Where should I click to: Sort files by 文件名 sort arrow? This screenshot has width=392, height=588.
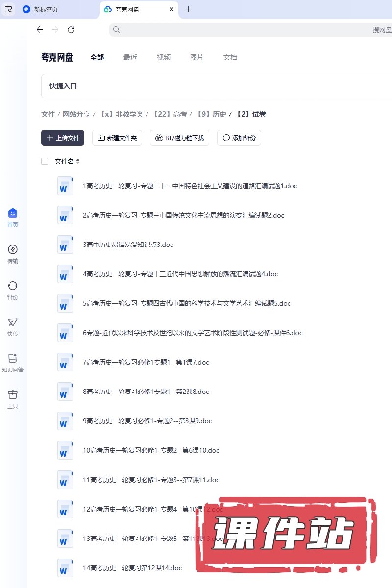(x=77, y=161)
